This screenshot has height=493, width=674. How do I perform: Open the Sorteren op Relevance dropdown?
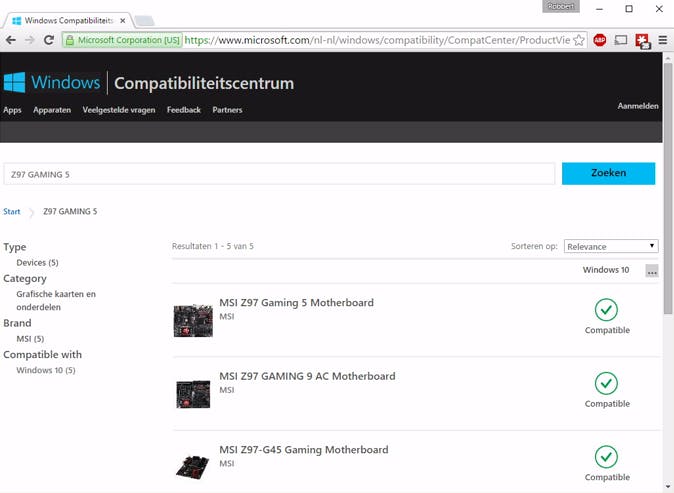click(x=611, y=246)
